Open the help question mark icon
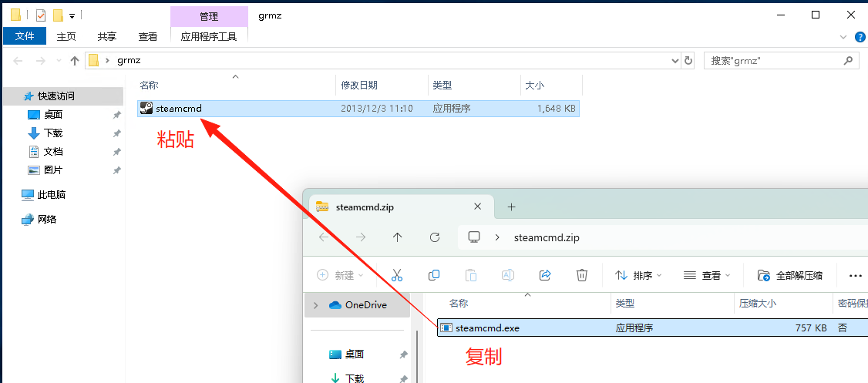This screenshot has height=383, width=868. coord(860,37)
